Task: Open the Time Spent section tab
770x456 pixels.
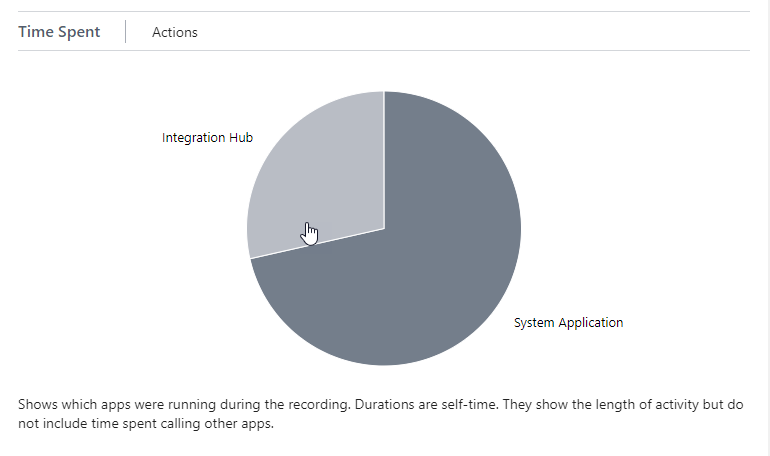Action: click(59, 32)
